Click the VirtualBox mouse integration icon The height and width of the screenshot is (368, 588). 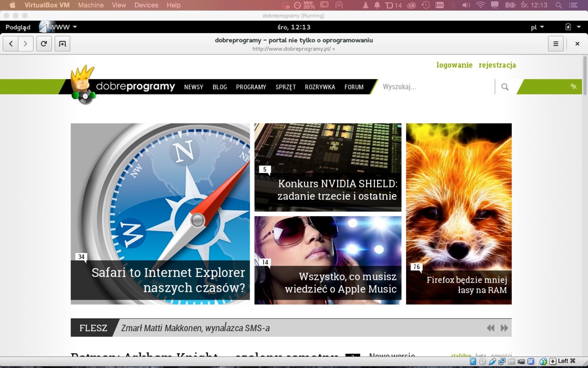543,361
